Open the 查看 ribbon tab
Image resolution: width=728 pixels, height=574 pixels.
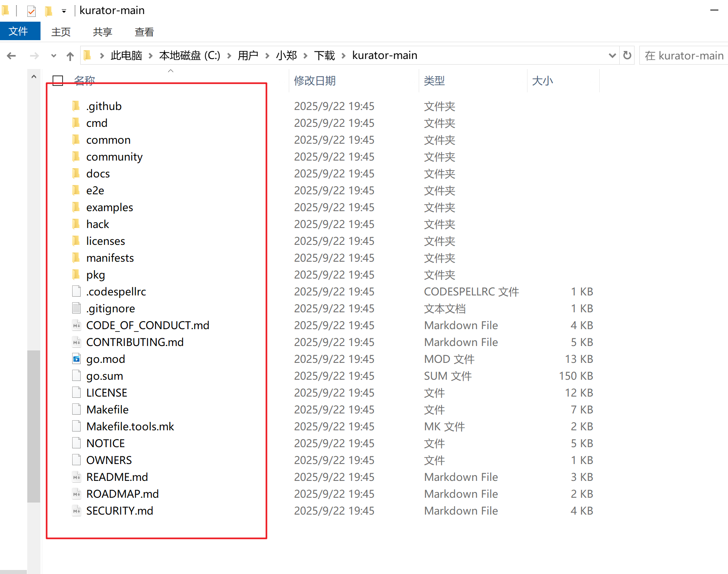(144, 32)
